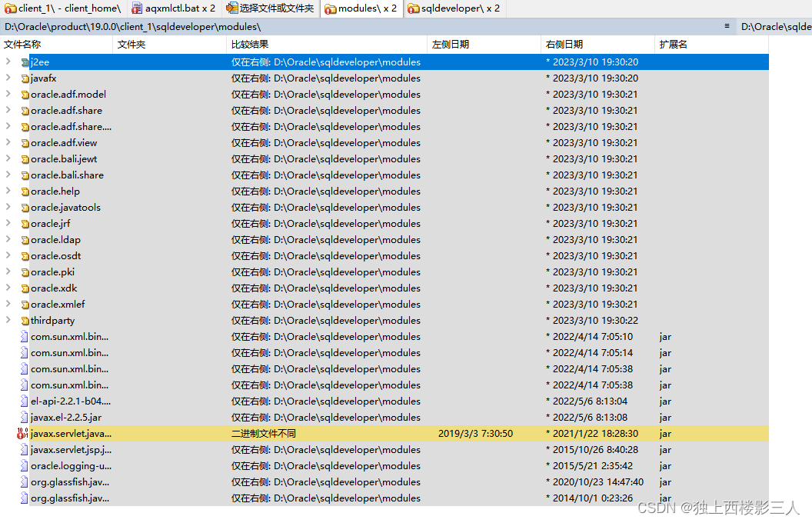Image resolution: width=812 pixels, height=523 pixels.
Task: Open the path options icon beside the left path
Action: pyautogui.click(x=727, y=26)
